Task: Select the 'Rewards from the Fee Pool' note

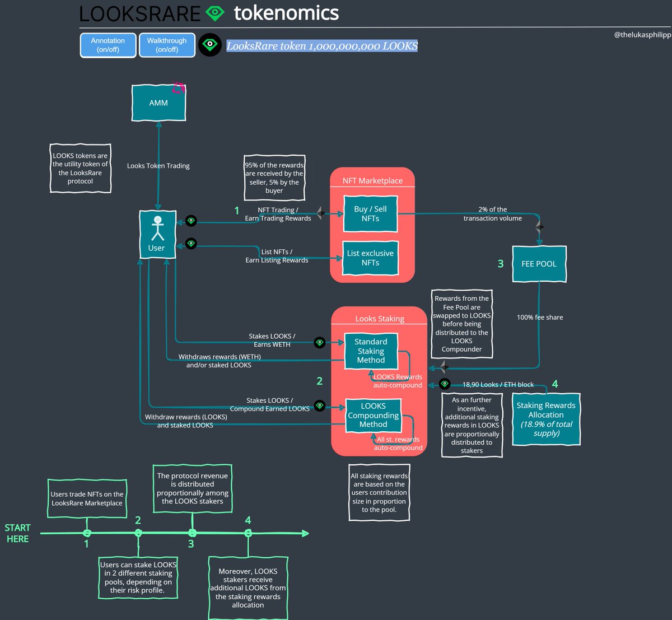Action: point(462,324)
